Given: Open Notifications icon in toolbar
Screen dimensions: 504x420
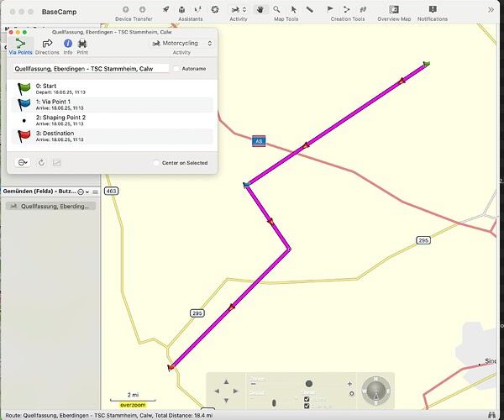Looking at the screenshot, I should (433, 9).
